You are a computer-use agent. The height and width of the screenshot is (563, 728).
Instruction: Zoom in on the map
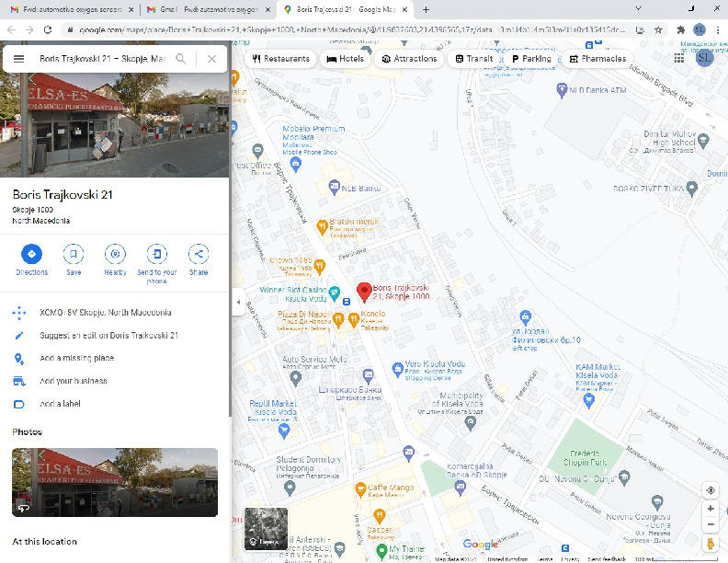pos(711,509)
